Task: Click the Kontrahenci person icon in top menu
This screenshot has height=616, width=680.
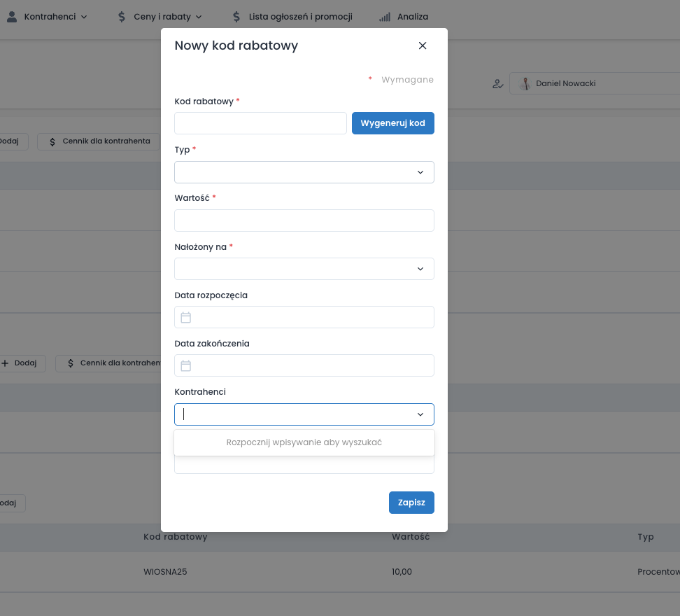Action: click(x=12, y=16)
